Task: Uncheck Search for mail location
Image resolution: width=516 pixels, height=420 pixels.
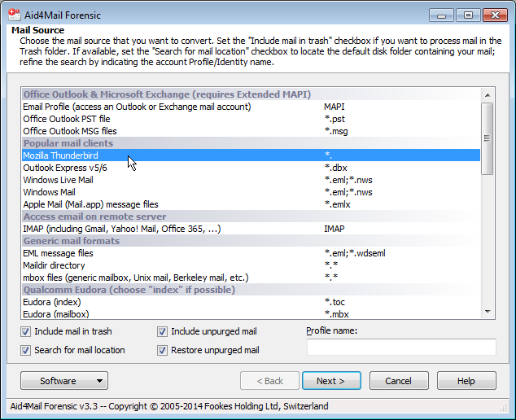Action: 26,350
